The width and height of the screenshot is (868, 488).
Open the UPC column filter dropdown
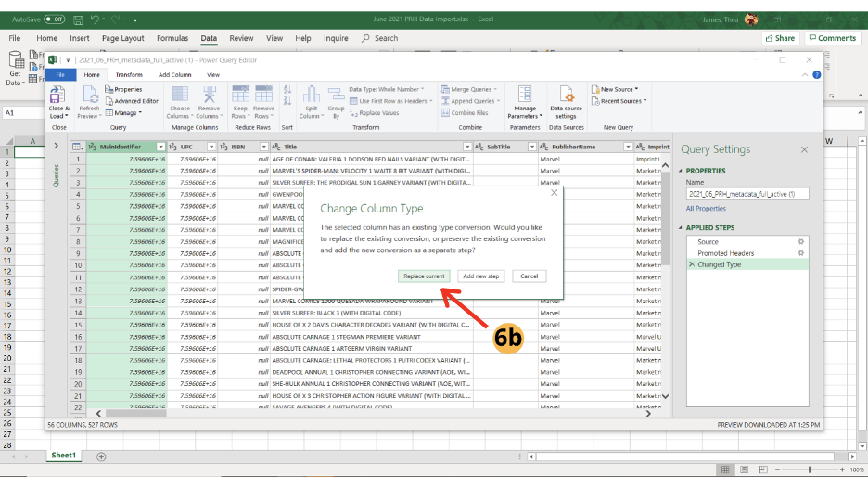(x=211, y=147)
